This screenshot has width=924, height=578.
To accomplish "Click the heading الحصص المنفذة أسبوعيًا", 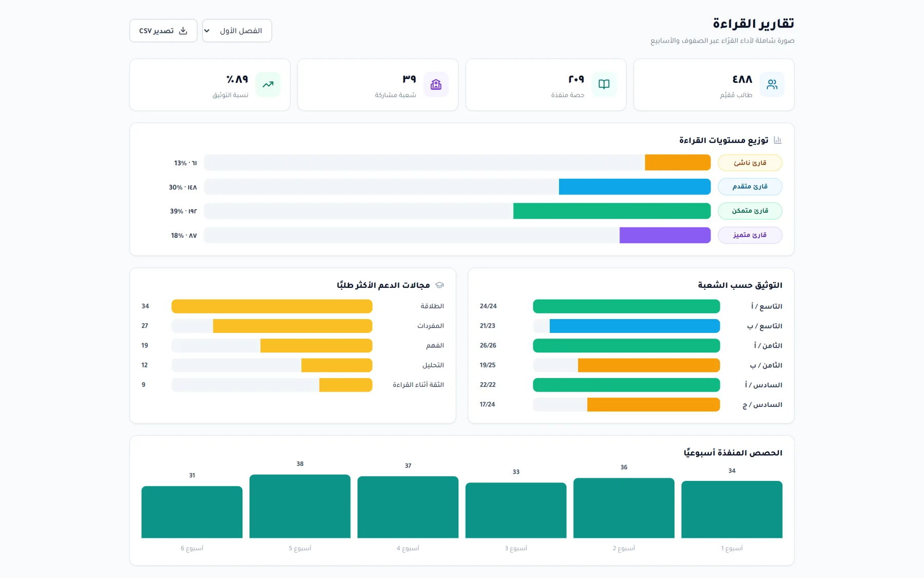I will [x=733, y=453].
